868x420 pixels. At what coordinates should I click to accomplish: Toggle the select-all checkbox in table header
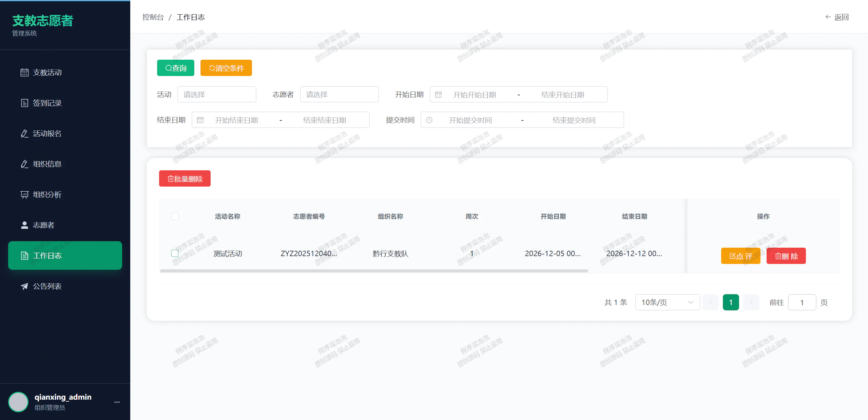click(x=175, y=216)
